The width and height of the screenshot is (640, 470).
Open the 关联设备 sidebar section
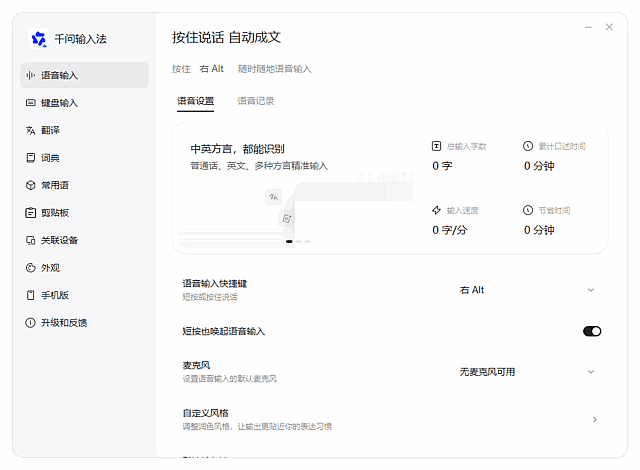click(84, 240)
